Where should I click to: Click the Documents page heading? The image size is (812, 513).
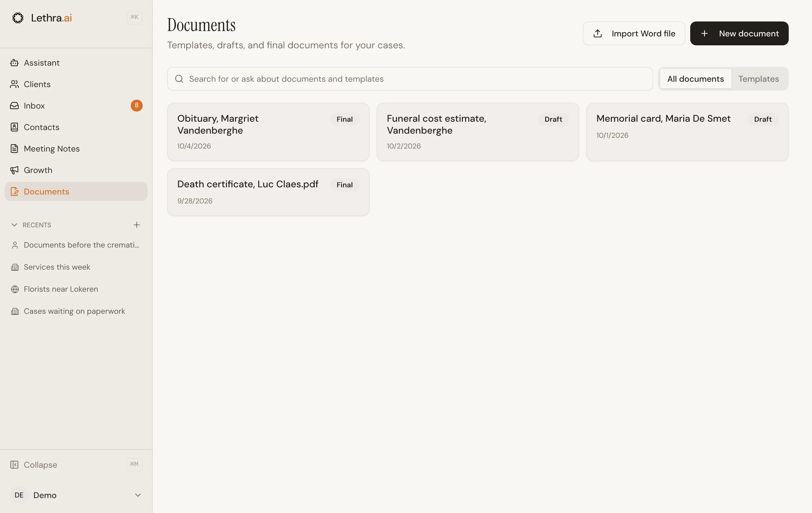pos(201,25)
